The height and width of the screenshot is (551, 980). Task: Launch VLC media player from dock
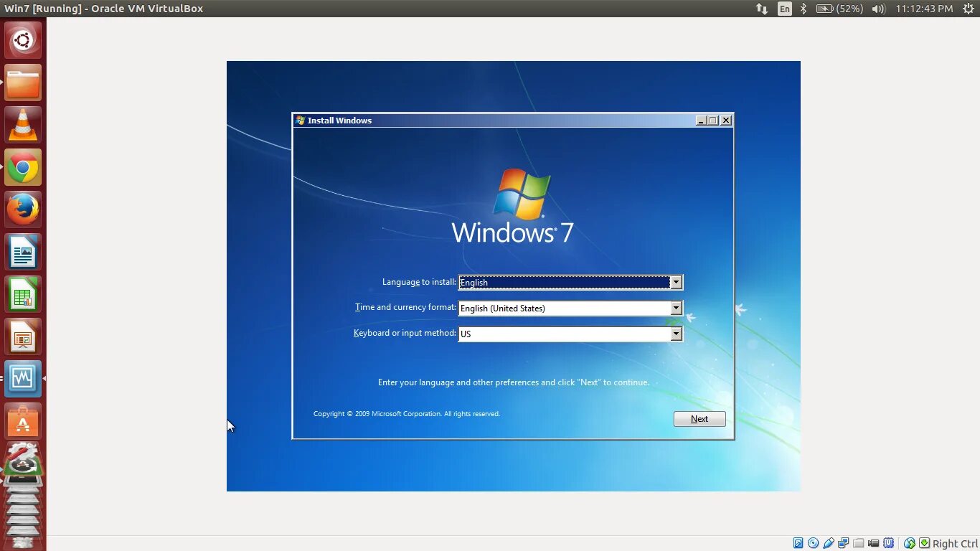coord(23,125)
